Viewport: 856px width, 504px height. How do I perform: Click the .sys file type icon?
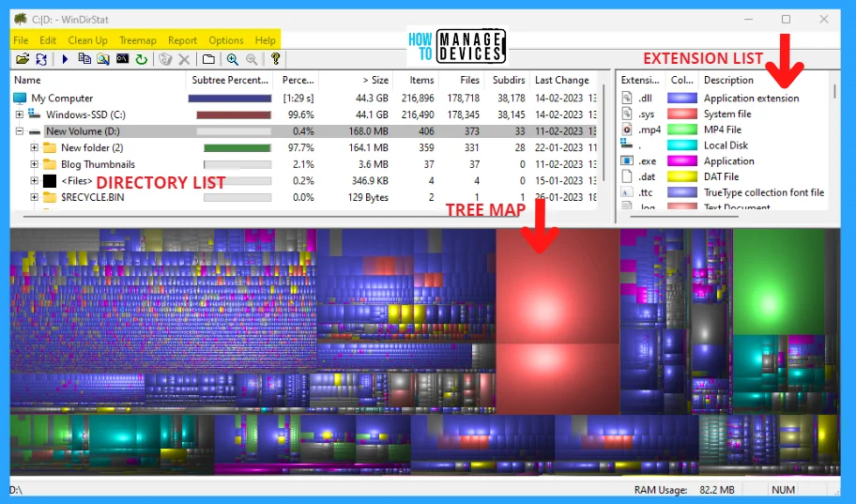click(627, 115)
